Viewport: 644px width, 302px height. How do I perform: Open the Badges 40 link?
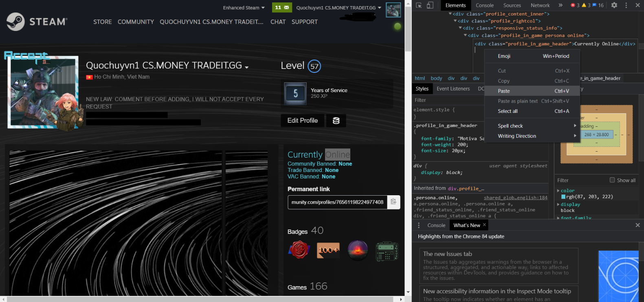[x=306, y=231]
